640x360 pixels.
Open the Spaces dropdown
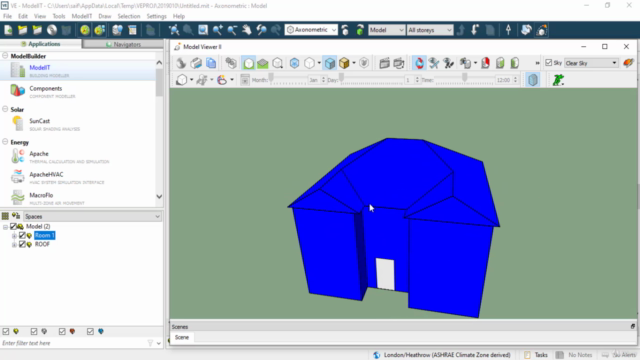pyautogui.click(x=92, y=216)
